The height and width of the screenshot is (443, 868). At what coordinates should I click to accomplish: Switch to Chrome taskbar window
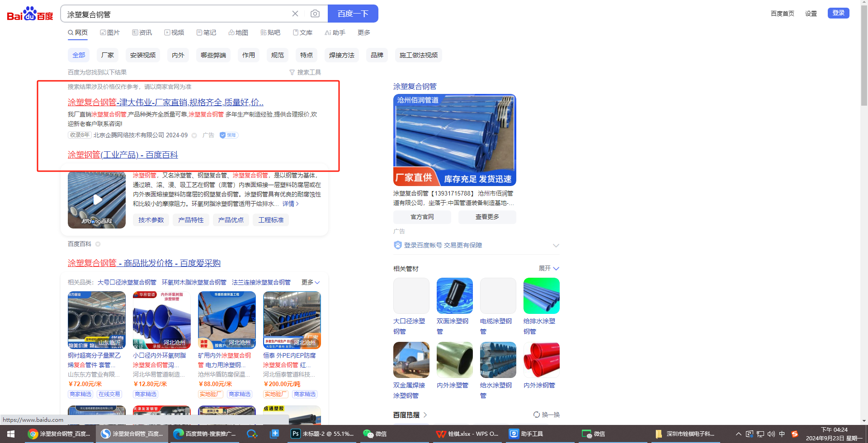(59, 434)
